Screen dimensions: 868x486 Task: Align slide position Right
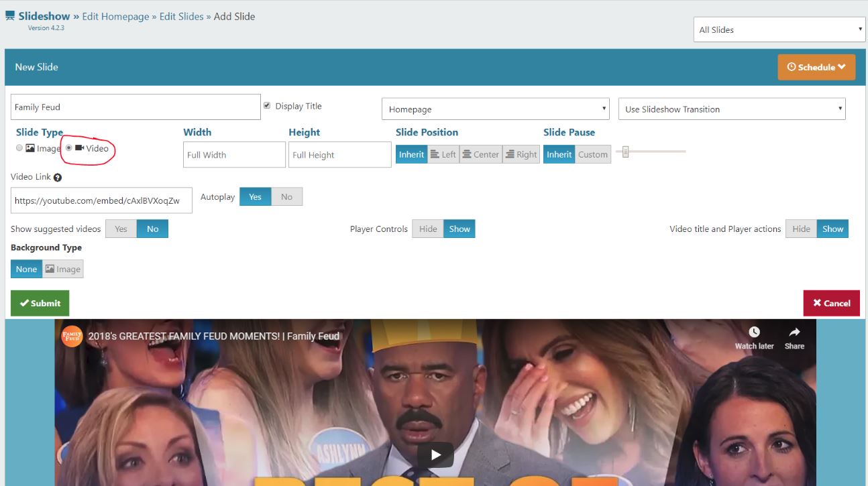[521, 154]
